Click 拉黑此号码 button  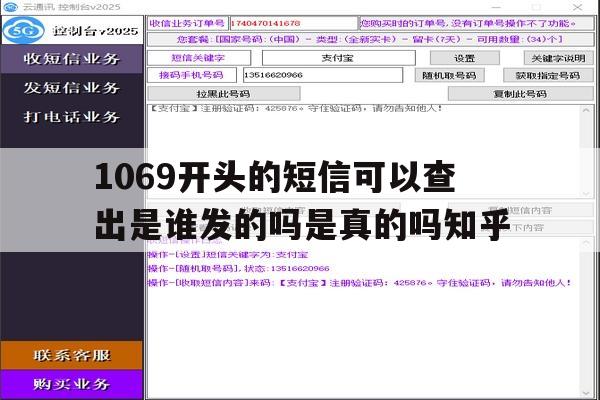click(x=223, y=94)
